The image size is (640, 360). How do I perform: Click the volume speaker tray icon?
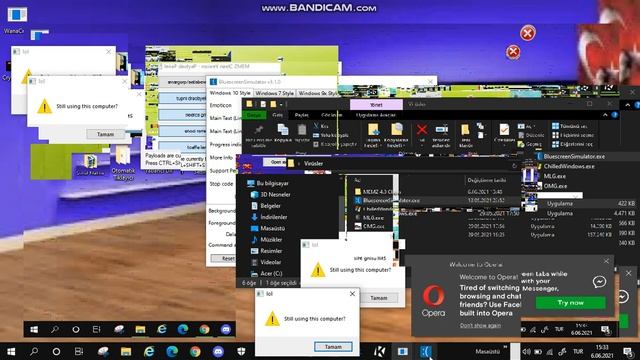pos(527,351)
